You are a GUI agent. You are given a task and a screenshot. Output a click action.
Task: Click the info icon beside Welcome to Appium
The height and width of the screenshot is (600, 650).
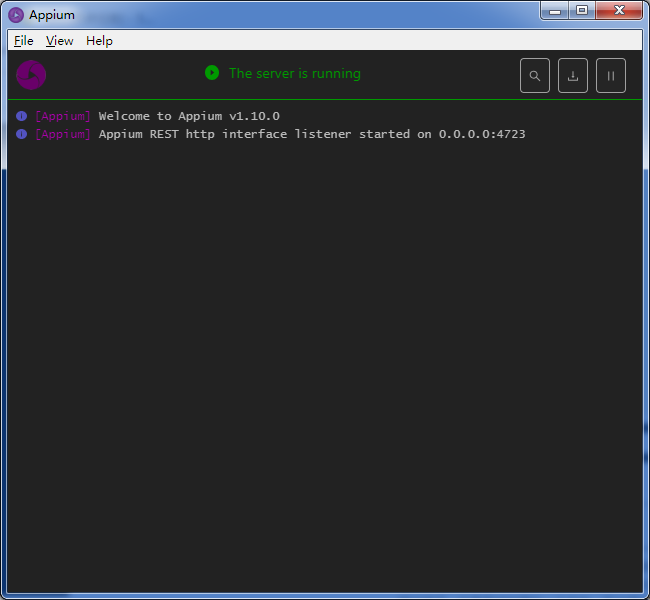point(22,116)
